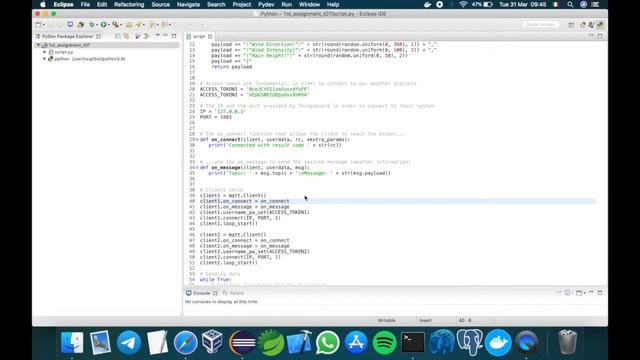Click the New file toolbar icon
Image resolution: width=640 pixels, height=360 pixels.
coord(38,24)
